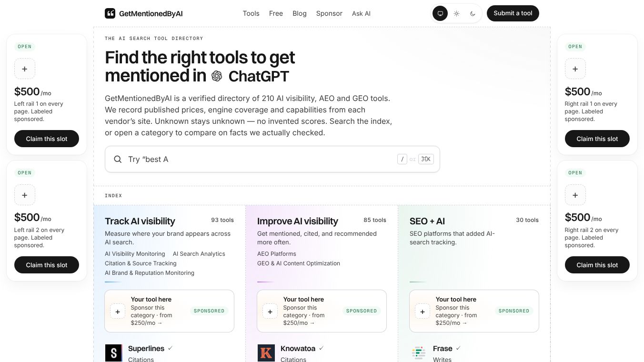The image size is (644, 362).
Task: Click plus icon in Left rail 1 slot
Action: pos(25,69)
